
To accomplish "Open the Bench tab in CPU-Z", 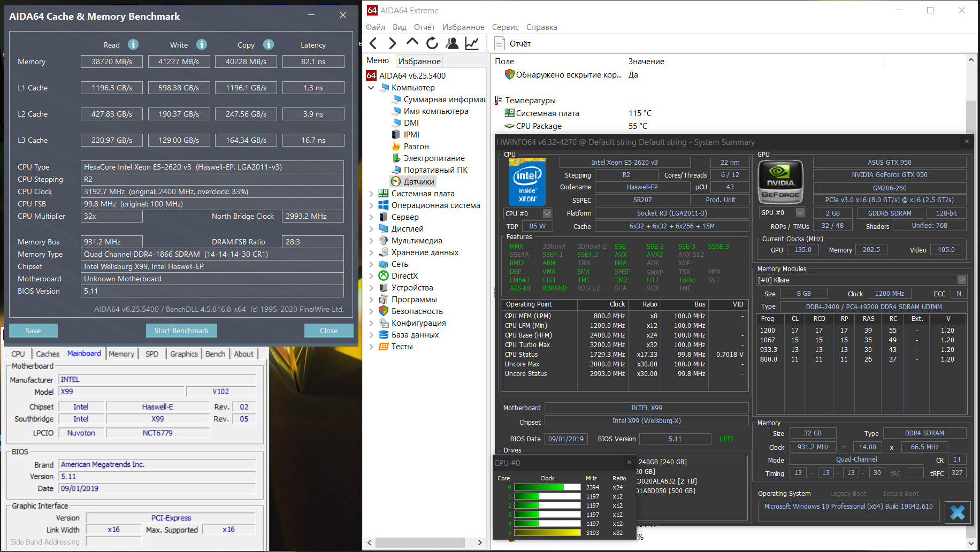I will click(x=216, y=354).
